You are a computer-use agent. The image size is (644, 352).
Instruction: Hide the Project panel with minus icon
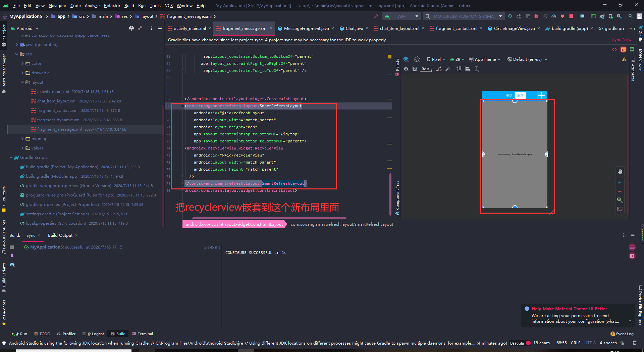point(160,28)
